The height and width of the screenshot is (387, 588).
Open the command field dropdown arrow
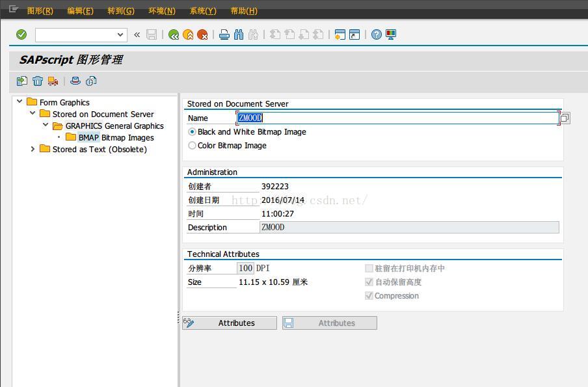(120, 35)
